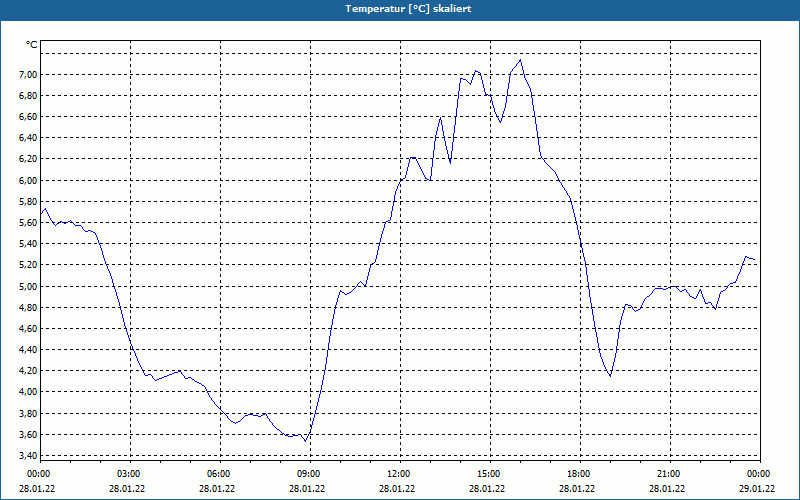Select the 28.01.22 date beneath 15:00
Viewport: 800px width, 500px height.
pos(487,489)
